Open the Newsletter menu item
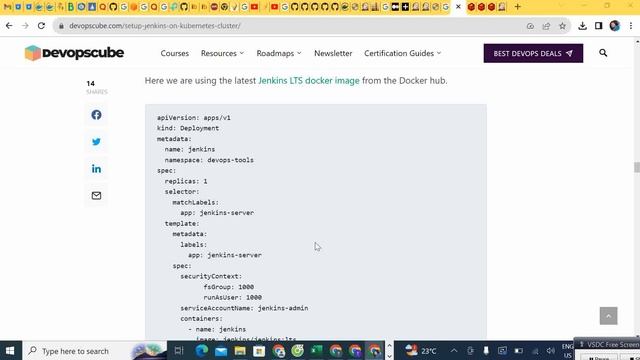The image size is (640, 360). click(x=333, y=53)
